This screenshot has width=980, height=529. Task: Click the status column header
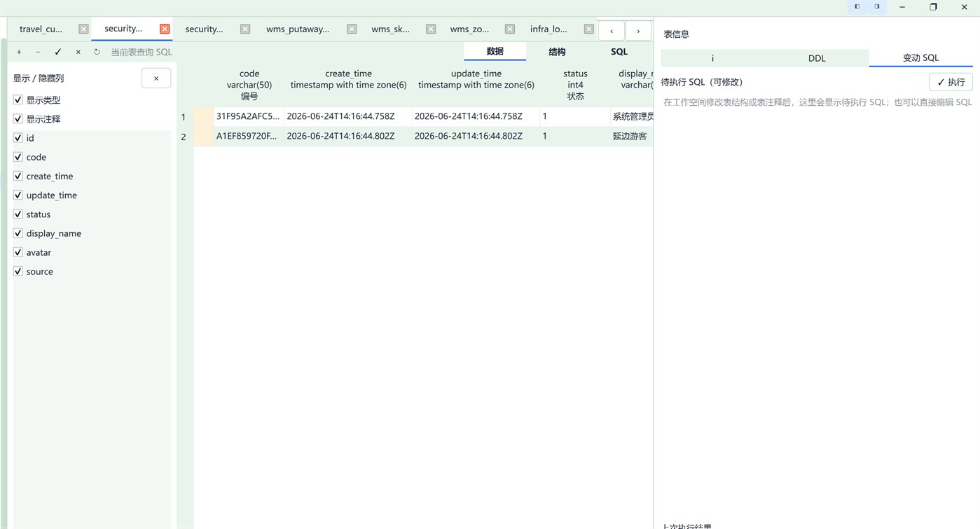575,85
